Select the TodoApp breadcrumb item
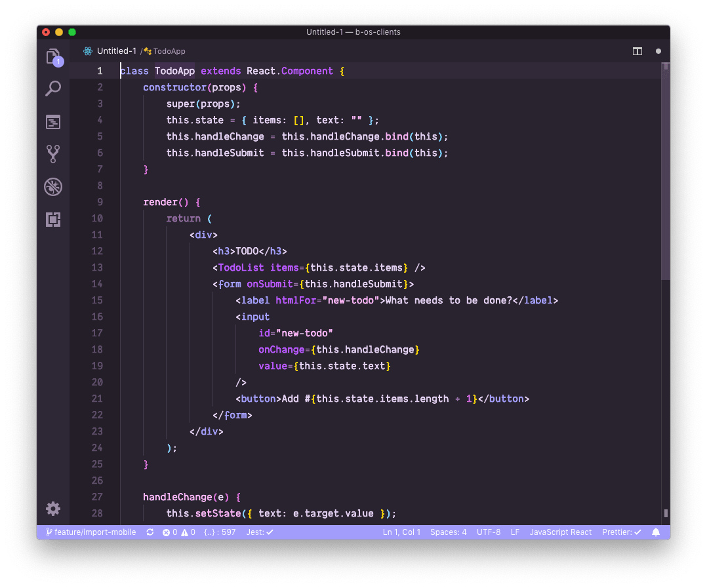The width and height of the screenshot is (707, 588). tap(169, 51)
